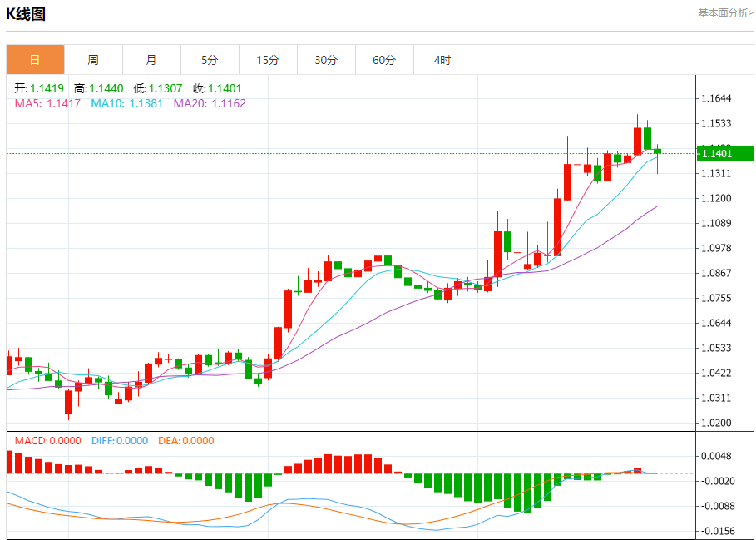Screen dimensions: 756x540
Task: Switch to the 周 weekly tab
Action: (x=93, y=60)
